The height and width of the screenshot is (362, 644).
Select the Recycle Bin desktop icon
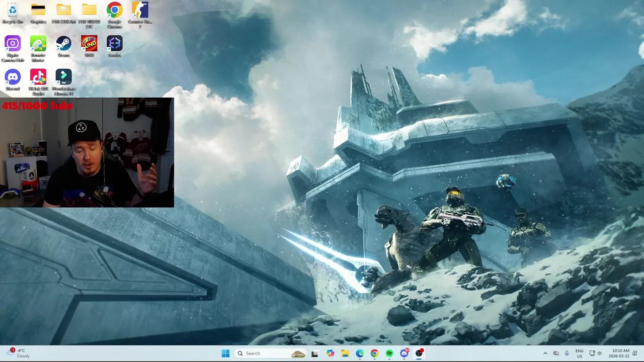tap(13, 13)
